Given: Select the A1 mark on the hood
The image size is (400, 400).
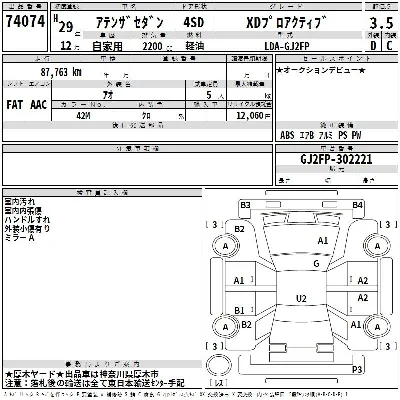Looking at the screenshot, I should [323, 240].
